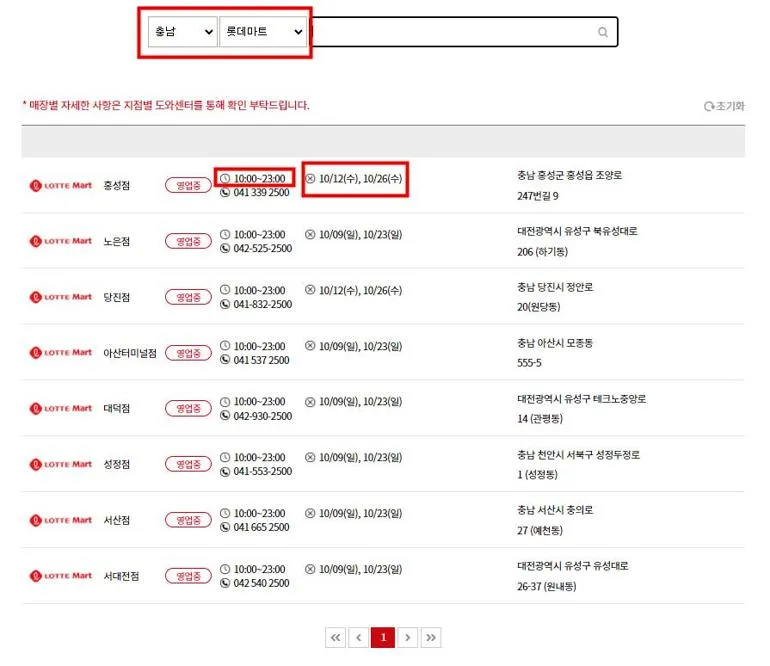
Task: Go to next page arrow
Action: (408, 638)
